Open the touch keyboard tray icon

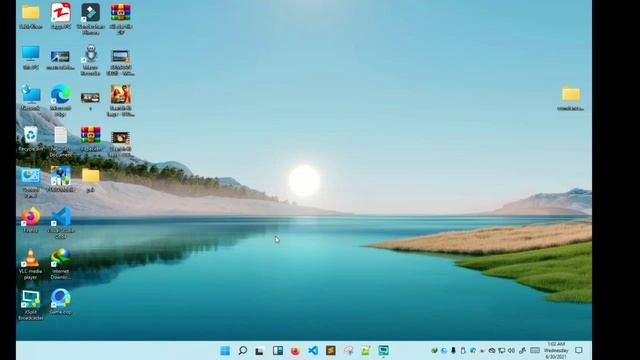535,351
